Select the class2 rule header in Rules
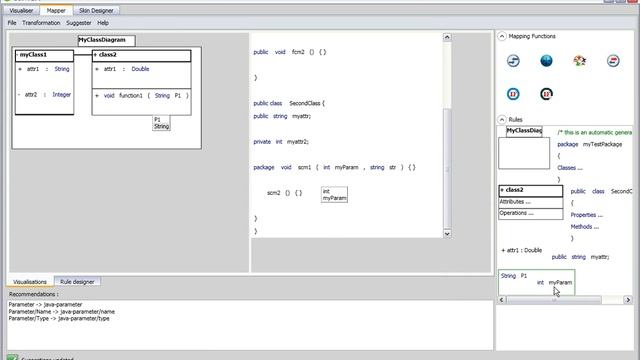The height and width of the screenshot is (360, 640). click(531, 191)
